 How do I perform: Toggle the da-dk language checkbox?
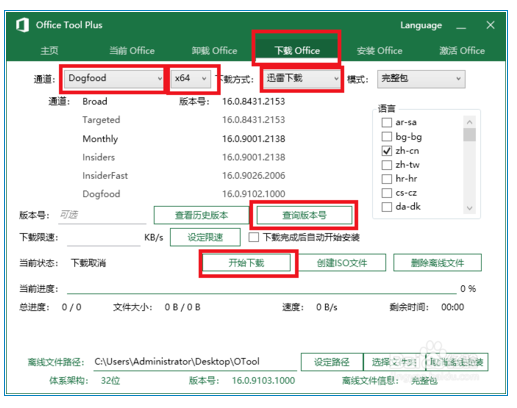[x=386, y=207]
